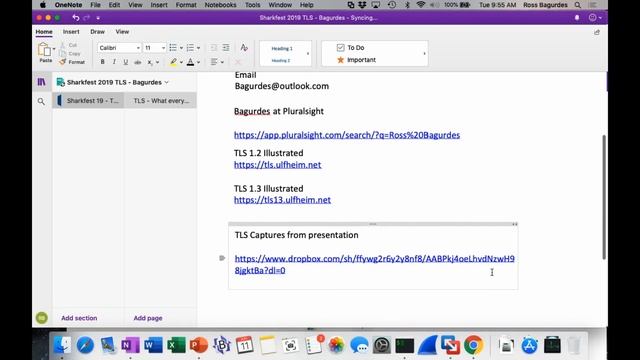The height and width of the screenshot is (360, 640).
Task: Expand the Sharkfest 2019 TLS notebook dropdown
Action: click(x=167, y=82)
